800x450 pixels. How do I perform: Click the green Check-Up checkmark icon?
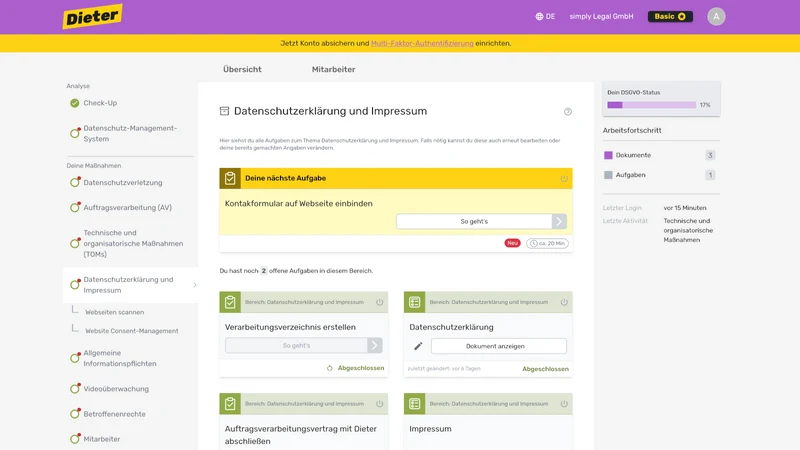pos(74,103)
